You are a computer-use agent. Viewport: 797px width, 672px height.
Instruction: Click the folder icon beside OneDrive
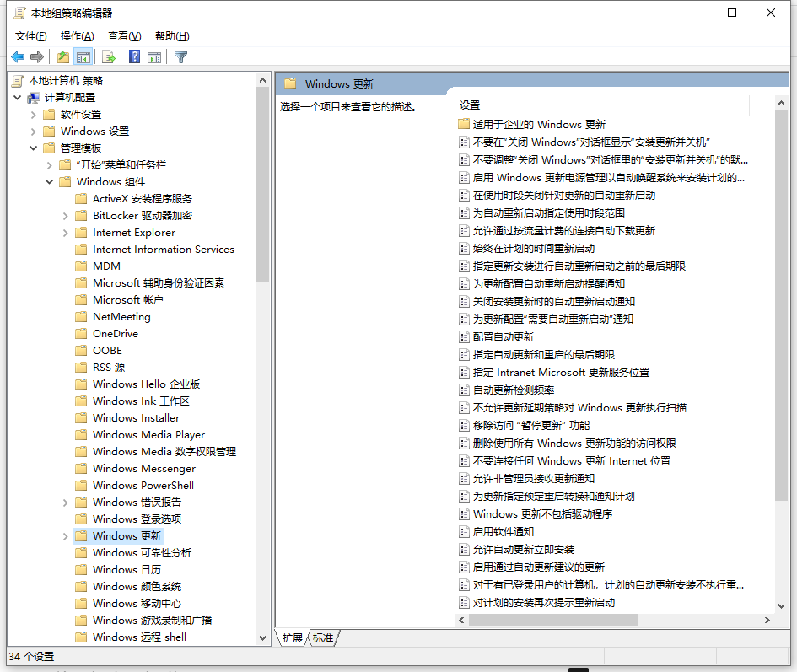click(x=81, y=333)
